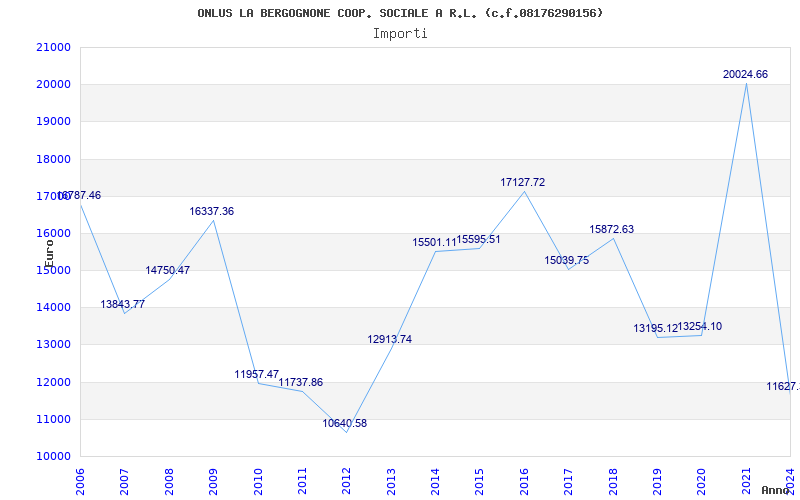
Task: Click the x-axis year 2021
Action: 746,481
